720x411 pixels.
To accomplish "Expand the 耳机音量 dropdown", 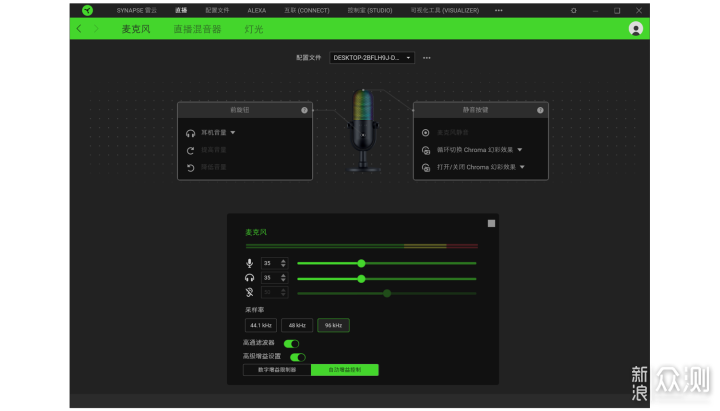I will click(x=233, y=133).
